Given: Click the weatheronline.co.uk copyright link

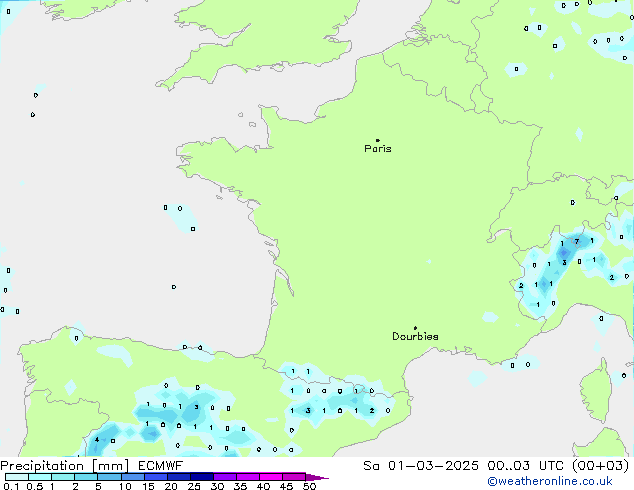Looking at the screenshot, I should (x=550, y=481).
